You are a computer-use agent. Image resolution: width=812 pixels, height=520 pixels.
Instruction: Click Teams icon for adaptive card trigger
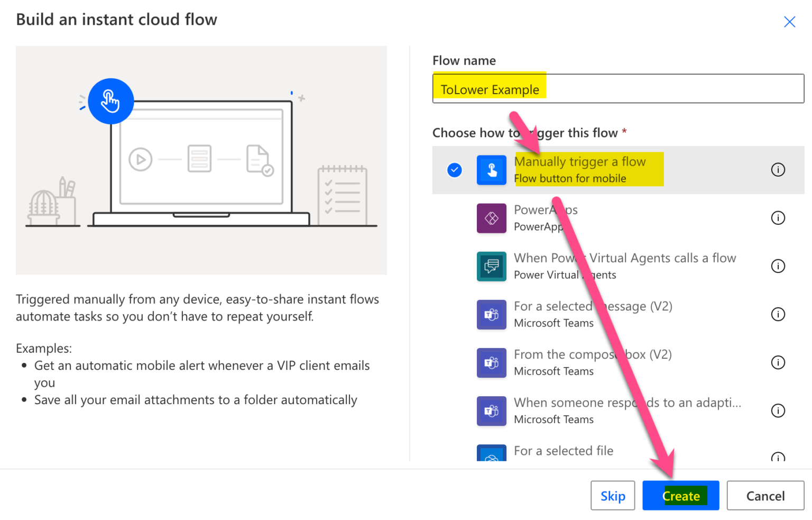491,410
